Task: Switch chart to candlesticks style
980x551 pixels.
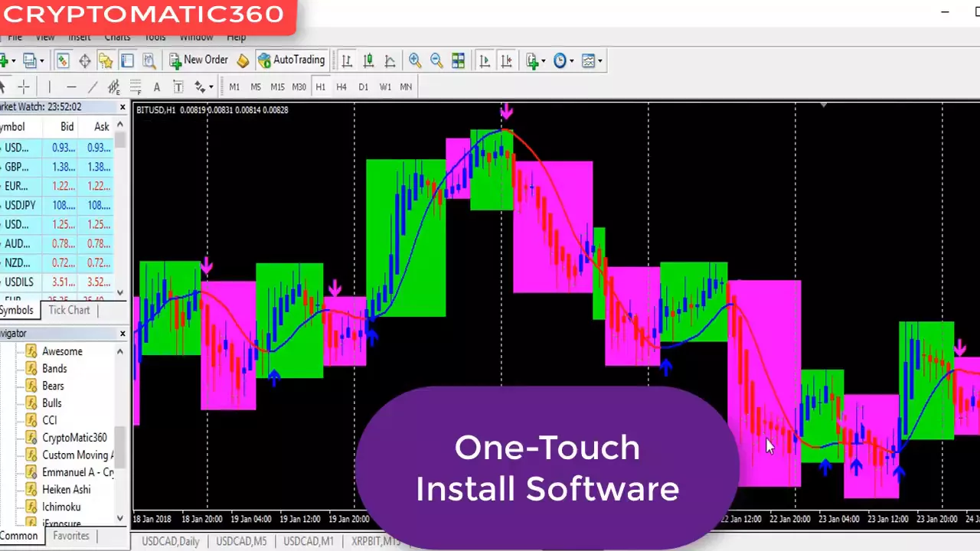Action: [x=368, y=60]
